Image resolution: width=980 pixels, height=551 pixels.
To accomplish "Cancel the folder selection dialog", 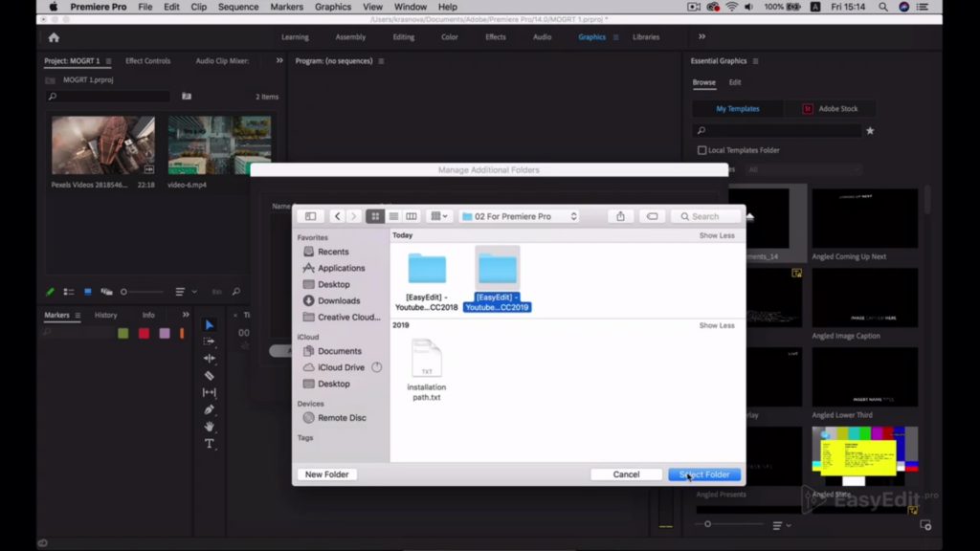I will pyautogui.click(x=626, y=474).
